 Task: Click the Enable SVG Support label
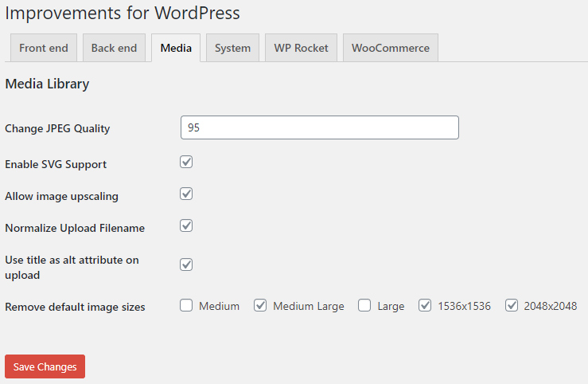coord(56,164)
